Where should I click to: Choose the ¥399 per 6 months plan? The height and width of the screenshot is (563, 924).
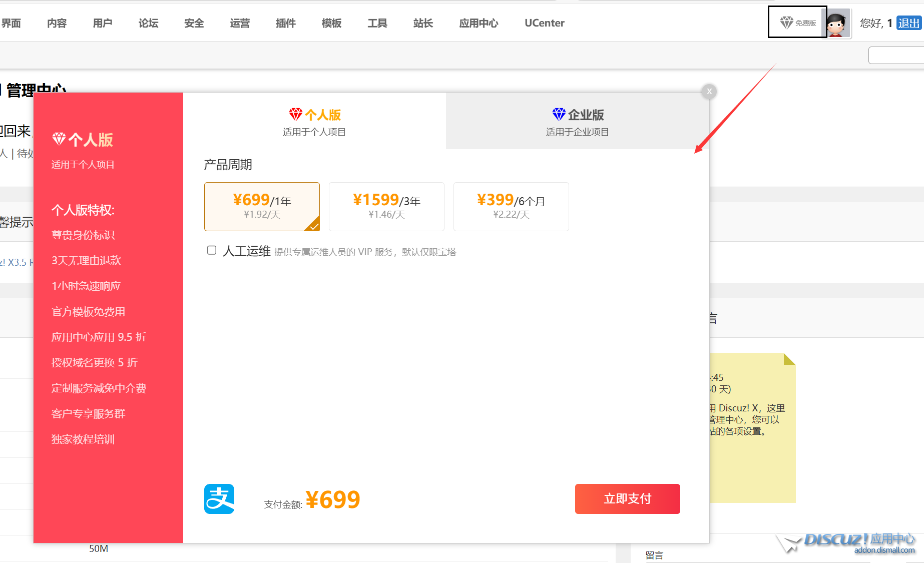coord(511,206)
